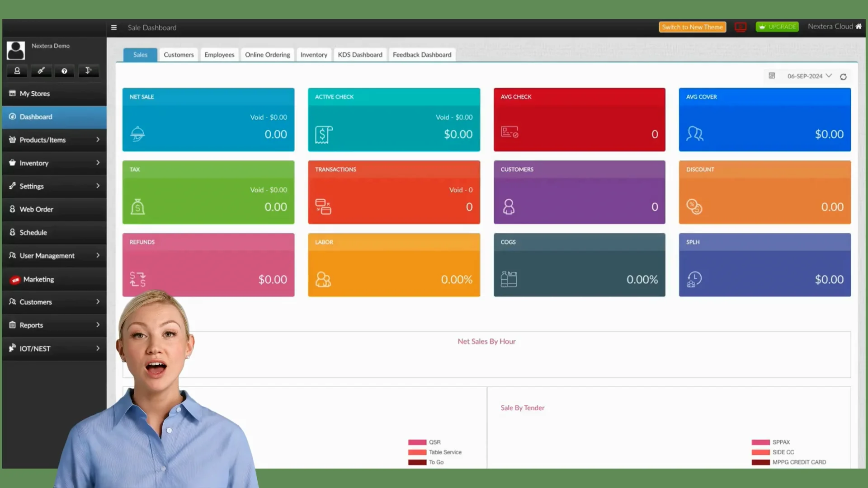Click the Switch to New Theme button
The width and height of the screenshot is (868, 488).
pos(692,27)
